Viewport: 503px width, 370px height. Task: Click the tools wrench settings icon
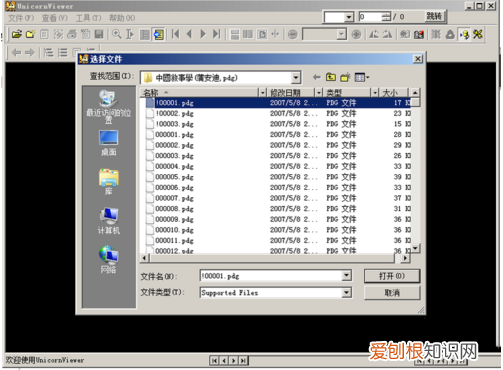(x=478, y=34)
